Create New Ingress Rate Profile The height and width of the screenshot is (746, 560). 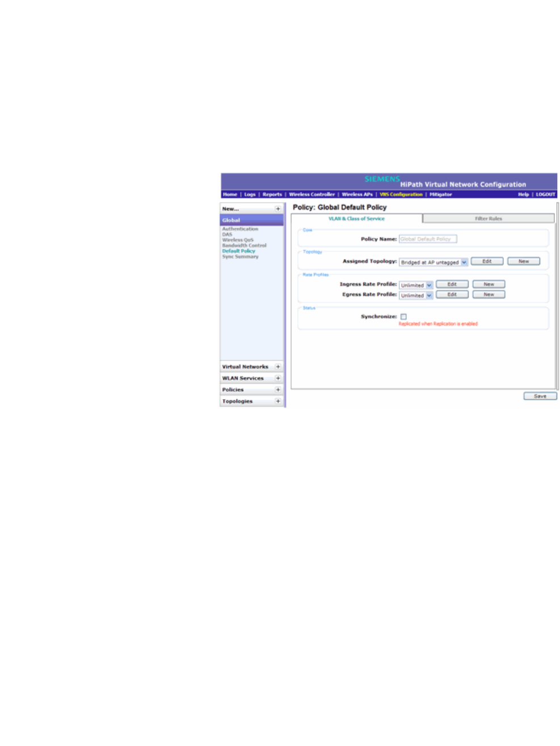[x=489, y=284]
